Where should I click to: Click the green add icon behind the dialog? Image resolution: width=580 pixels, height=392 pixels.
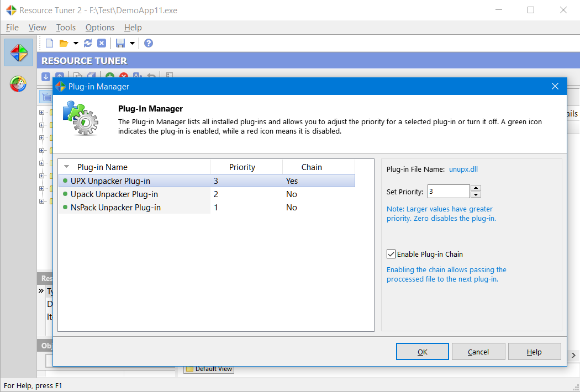tap(109, 76)
